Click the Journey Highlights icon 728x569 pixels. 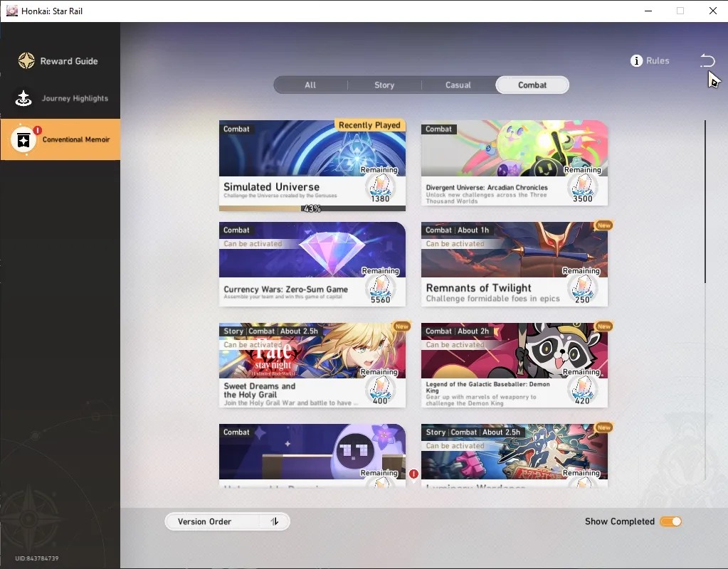pos(23,98)
